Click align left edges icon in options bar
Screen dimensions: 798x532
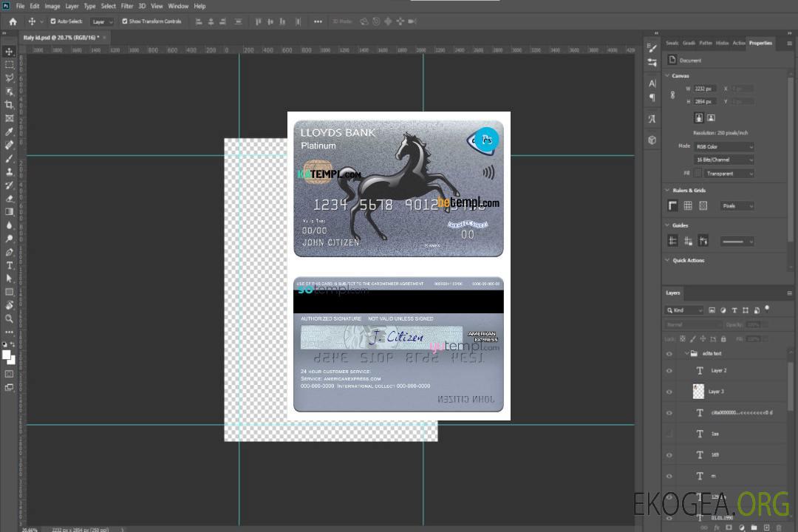coord(199,21)
